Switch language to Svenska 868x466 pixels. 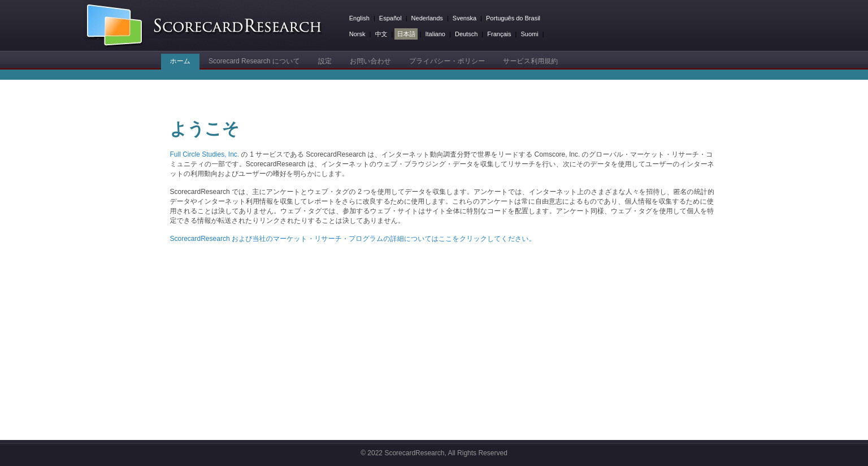(x=464, y=18)
